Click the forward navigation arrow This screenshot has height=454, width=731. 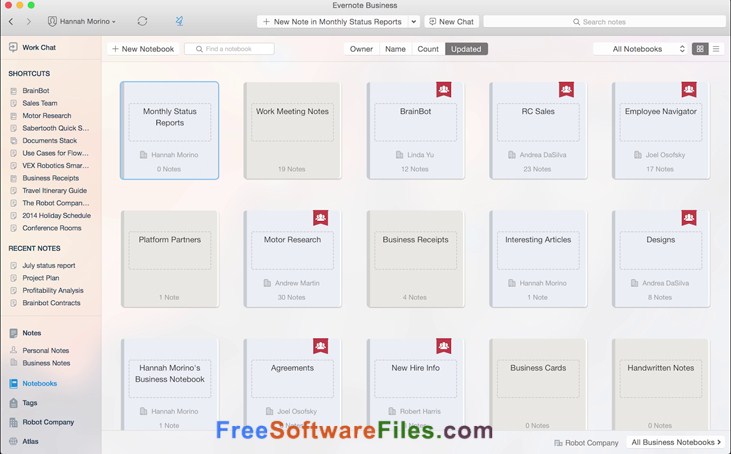28,21
